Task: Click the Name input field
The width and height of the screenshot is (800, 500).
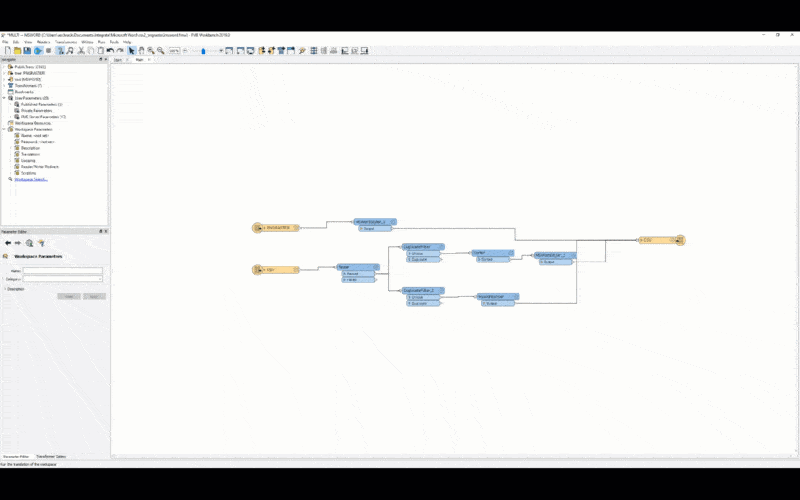Action: pyautogui.click(x=63, y=270)
